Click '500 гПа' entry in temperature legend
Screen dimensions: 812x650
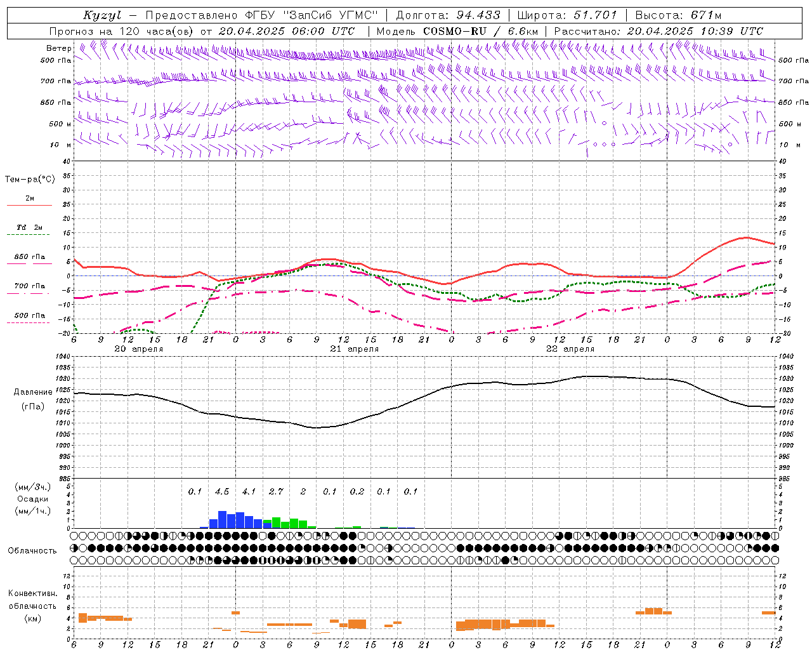tap(30, 315)
